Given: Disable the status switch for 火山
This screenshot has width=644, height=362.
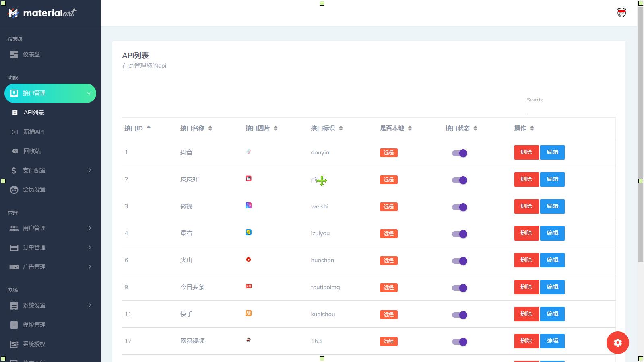Looking at the screenshot, I should pos(459,261).
